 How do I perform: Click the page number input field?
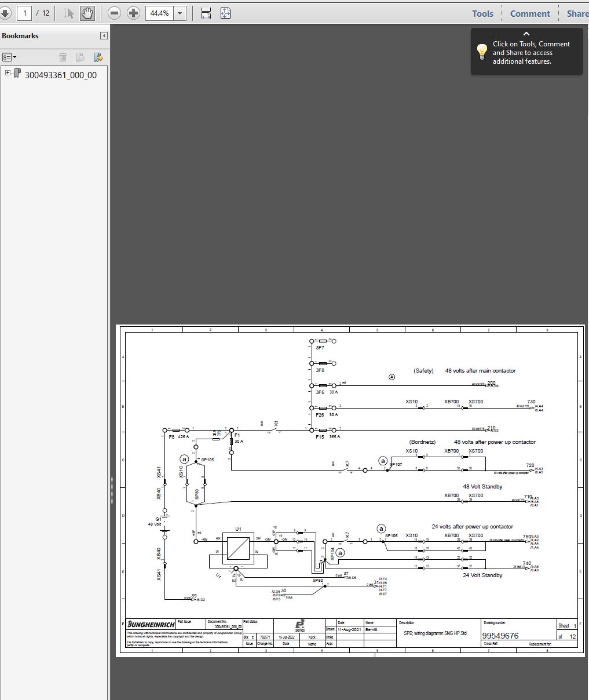point(24,13)
